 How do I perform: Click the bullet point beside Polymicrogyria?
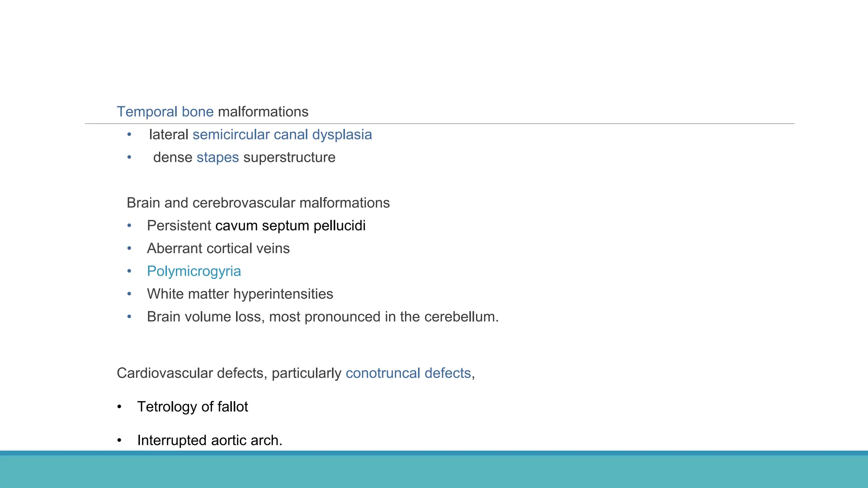[129, 271]
